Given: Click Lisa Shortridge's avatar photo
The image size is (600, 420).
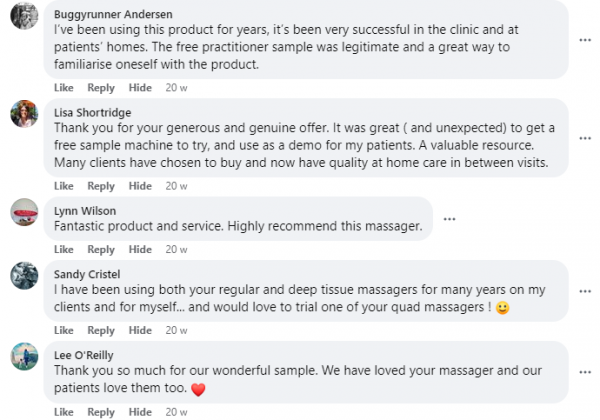Looking at the screenshot, I should (24, 114).
